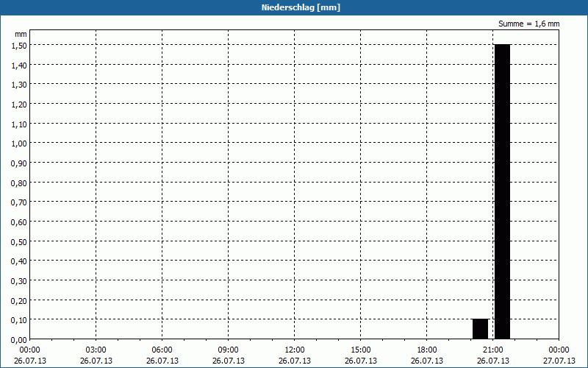
Task: Click the 06:00 time axis label
Action: pyautogui.click(x=162, y=350)
